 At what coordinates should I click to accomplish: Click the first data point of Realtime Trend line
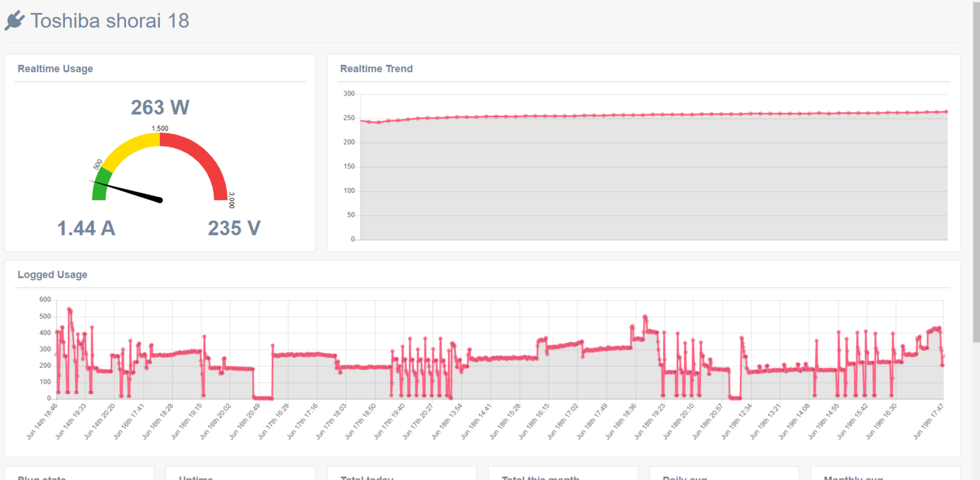tap(361, 121)
